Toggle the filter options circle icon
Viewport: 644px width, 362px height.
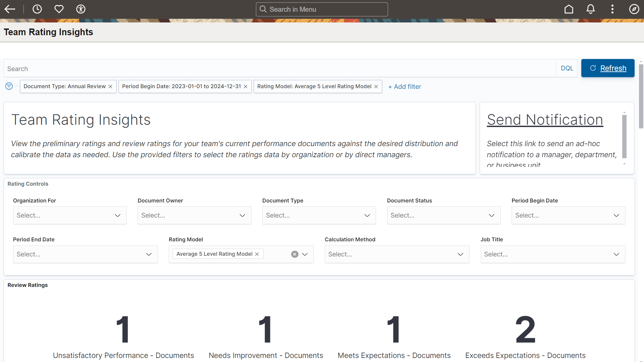tap(9, 86)
